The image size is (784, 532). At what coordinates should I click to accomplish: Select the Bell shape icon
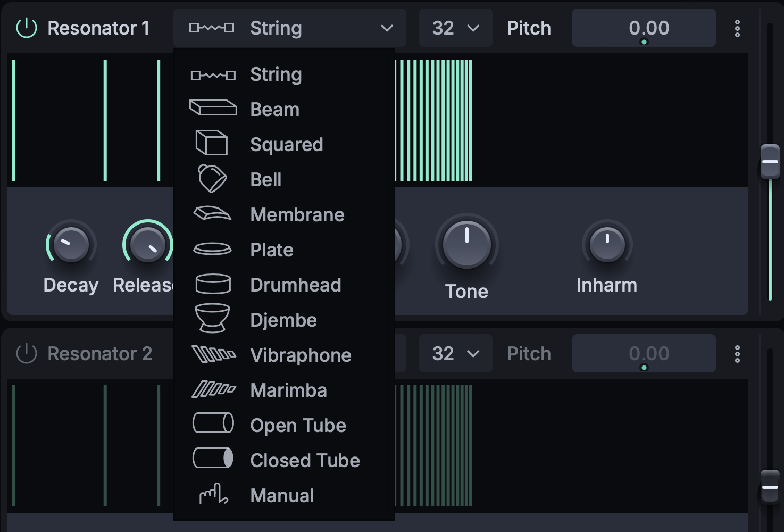point(212,178)
